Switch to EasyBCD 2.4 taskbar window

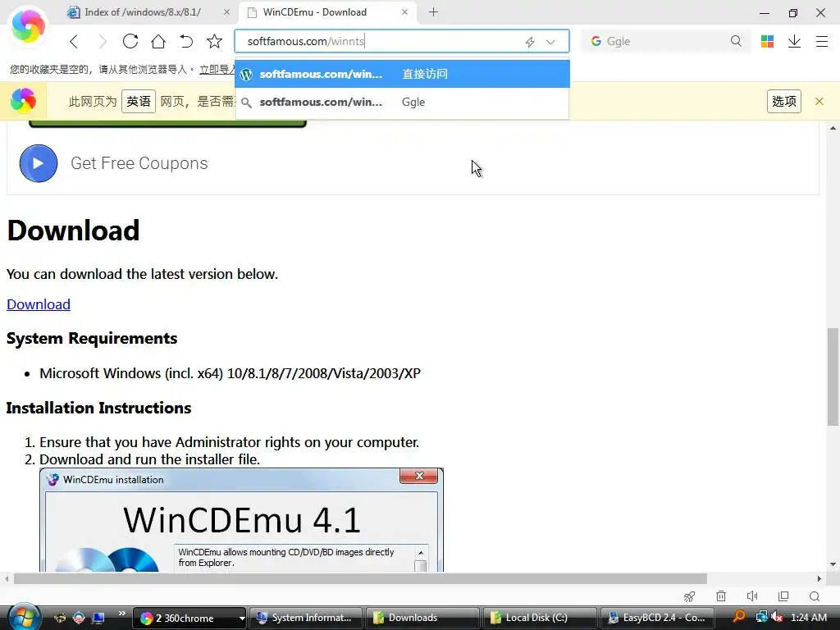point(657,618)
